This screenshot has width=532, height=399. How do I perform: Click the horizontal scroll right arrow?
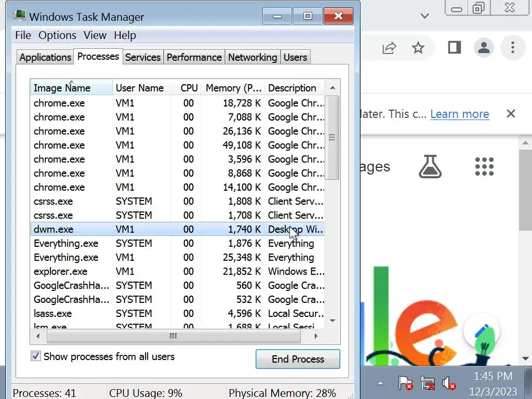coord(316,336)
